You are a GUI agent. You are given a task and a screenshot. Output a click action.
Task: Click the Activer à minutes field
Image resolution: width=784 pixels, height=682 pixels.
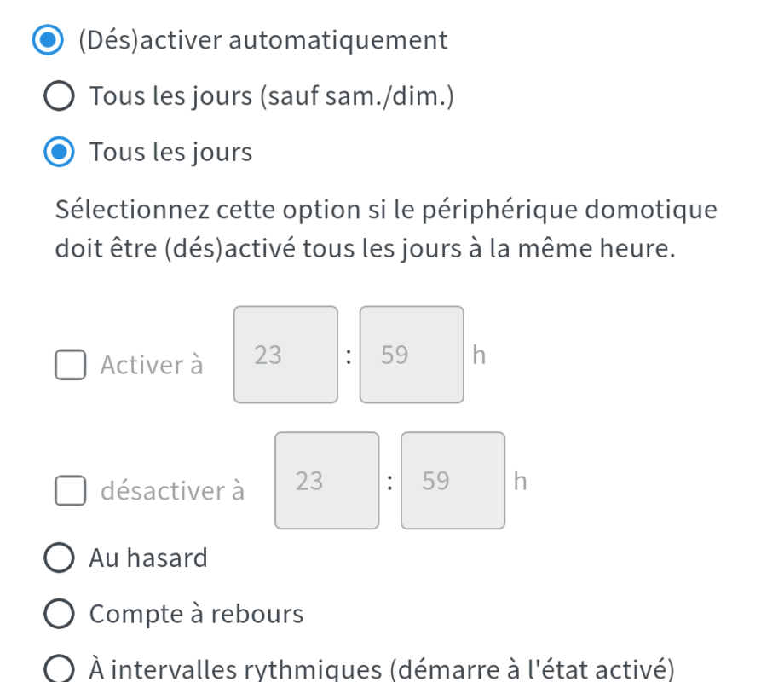click(x=412, y=355)
